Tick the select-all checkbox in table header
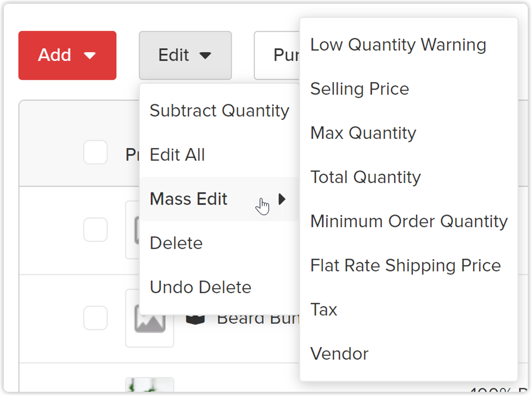This screenshot has width=532, height=396. click(x=95, y=152)
